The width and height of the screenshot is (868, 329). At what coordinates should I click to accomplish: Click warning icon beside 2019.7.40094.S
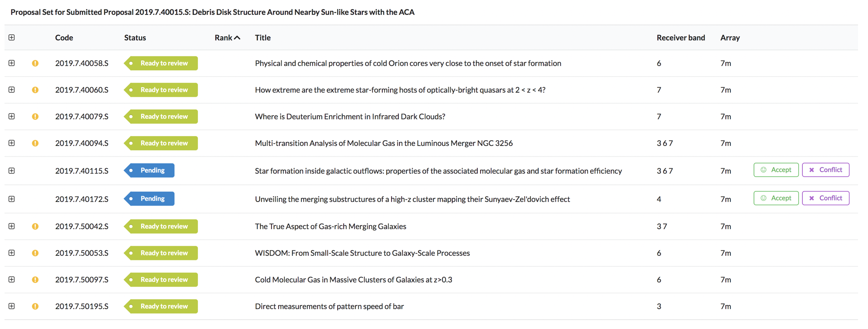tap(35, 143)
